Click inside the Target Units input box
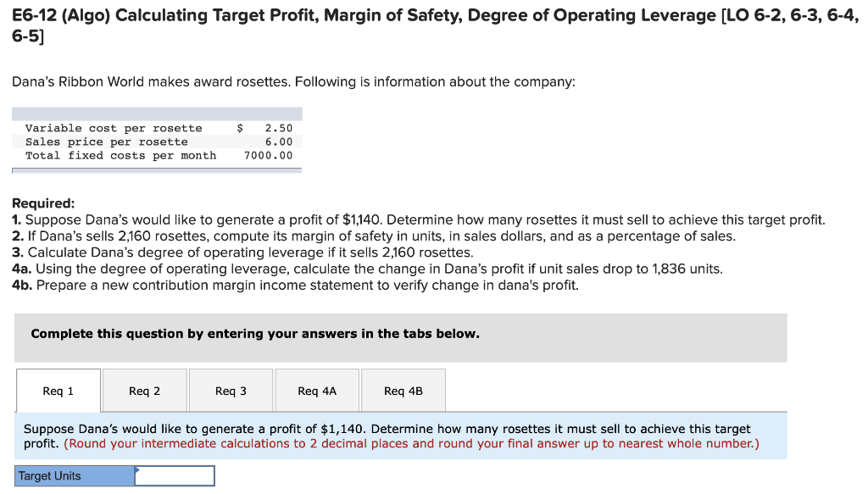The image size is (868, 494). (x=175, y=475)
